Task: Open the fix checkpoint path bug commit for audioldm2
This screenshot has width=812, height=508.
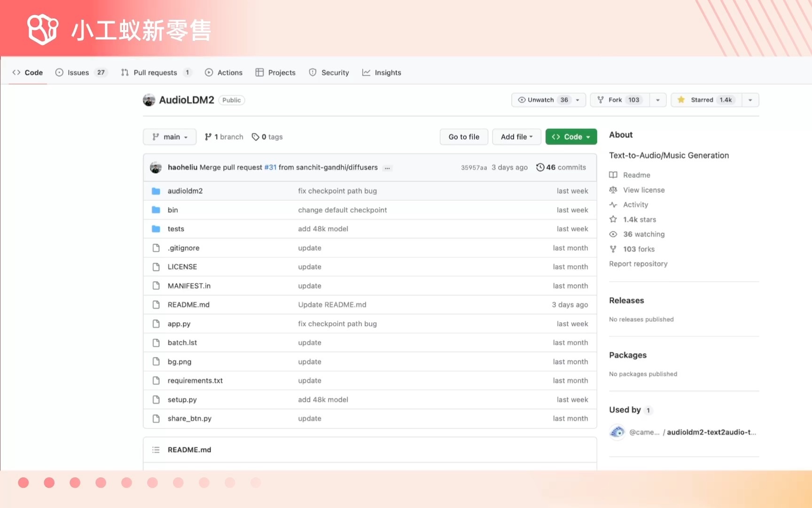Action: pos(337,191)
